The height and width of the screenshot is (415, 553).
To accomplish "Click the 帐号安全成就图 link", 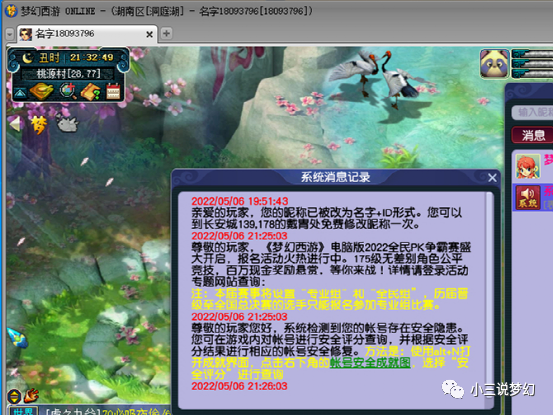I will click(370, 362).
